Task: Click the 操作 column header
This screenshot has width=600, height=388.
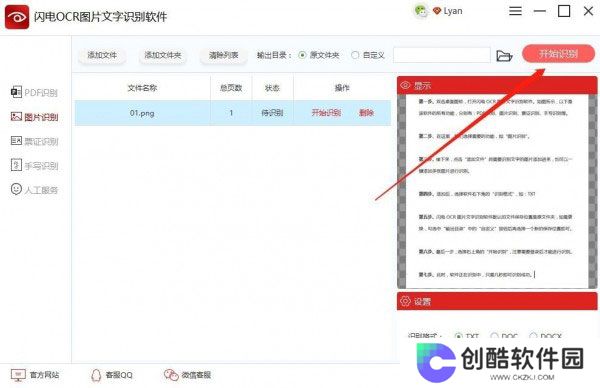Action: (x=342, y=88)
